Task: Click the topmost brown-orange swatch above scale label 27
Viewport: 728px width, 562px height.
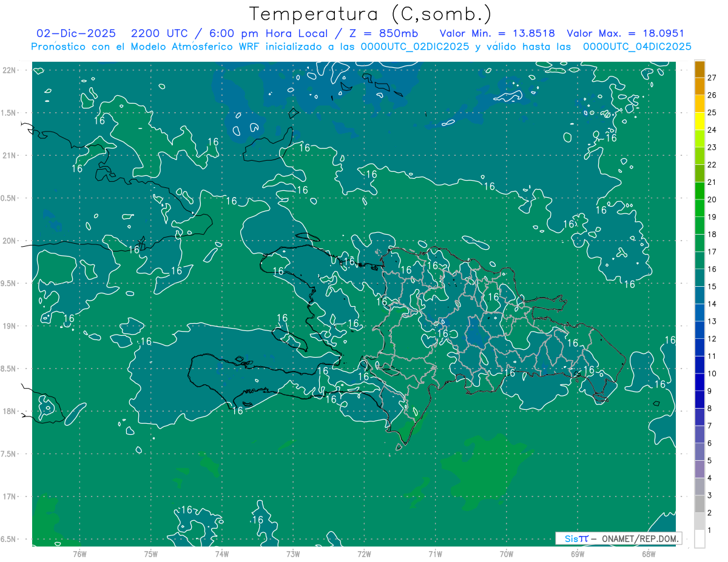Action: tap(700, 69)
